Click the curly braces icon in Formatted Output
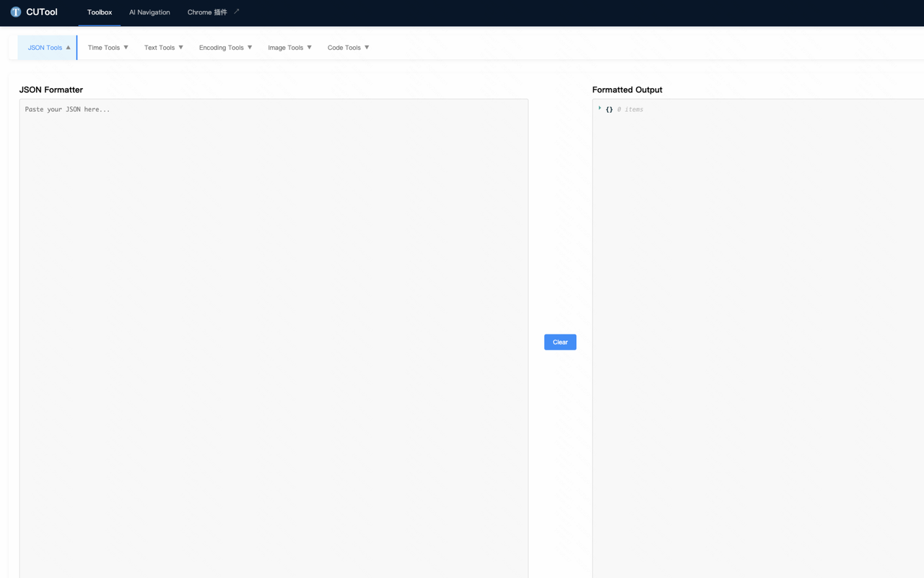Image resolution: width=924 pixels, height=578 pixels. [x=609, y=110]
